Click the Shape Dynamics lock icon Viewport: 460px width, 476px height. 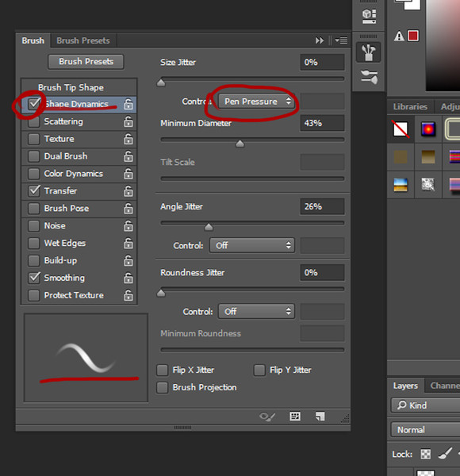click(128, 104)
